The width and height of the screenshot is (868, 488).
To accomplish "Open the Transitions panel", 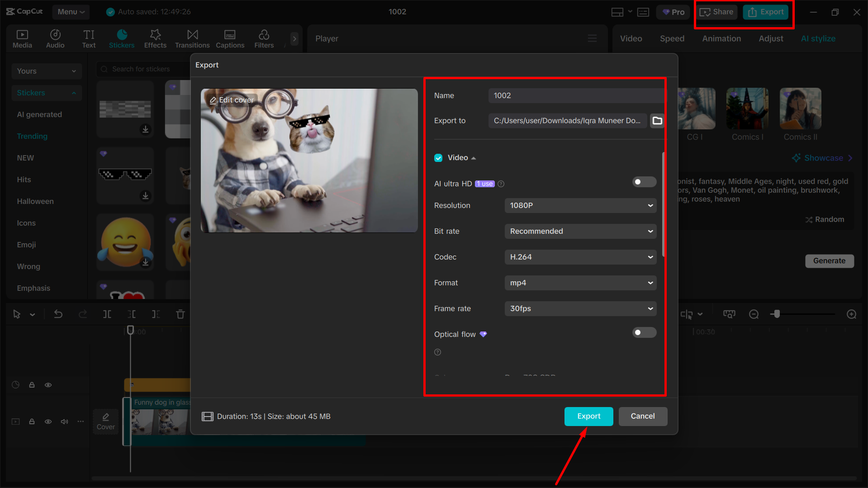I will click(192, 38).
